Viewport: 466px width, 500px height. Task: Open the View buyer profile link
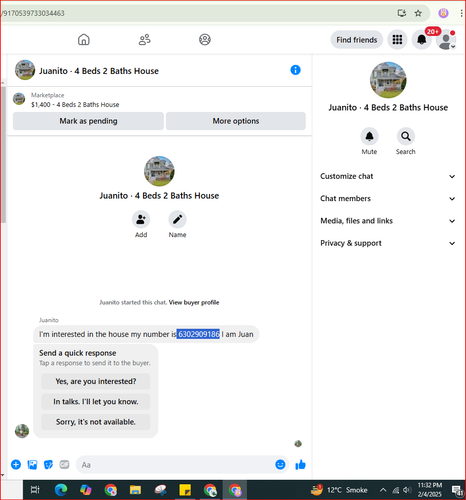194,303
